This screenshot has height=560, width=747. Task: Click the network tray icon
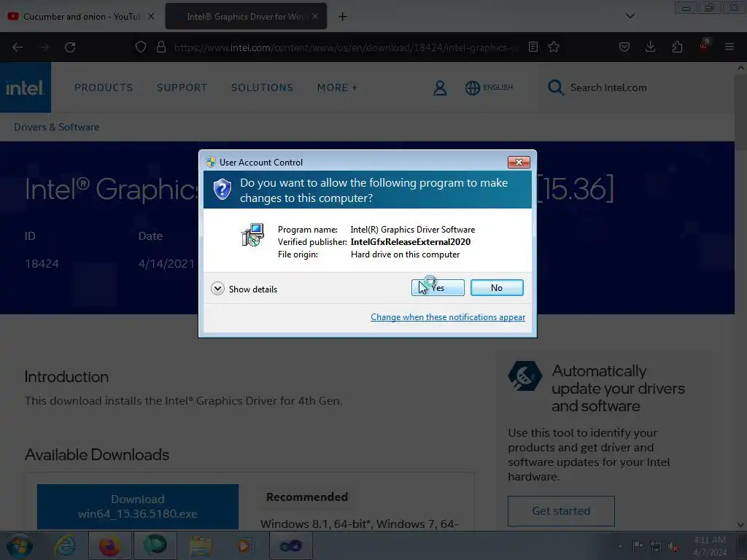coord(656,546)
